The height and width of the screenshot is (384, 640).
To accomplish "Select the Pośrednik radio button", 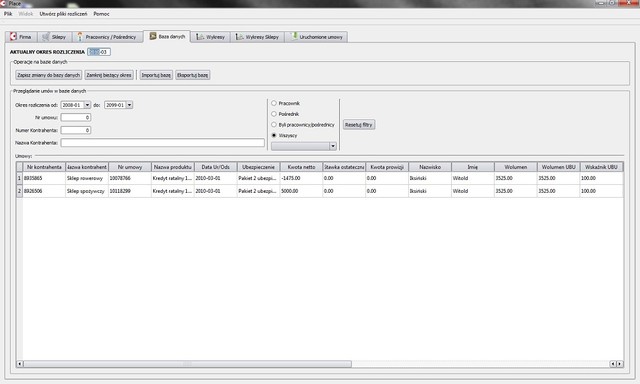I will click(x=274, y=114).
